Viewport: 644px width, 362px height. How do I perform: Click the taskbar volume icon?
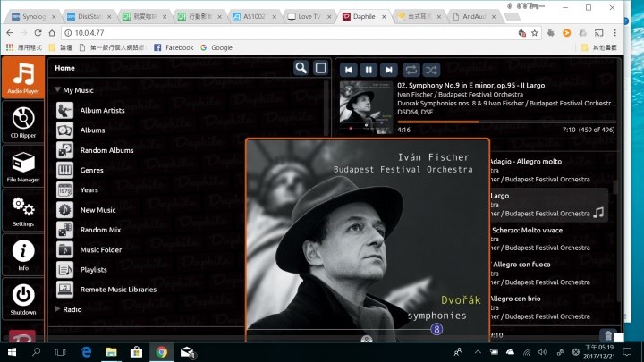tap(543, 352)
